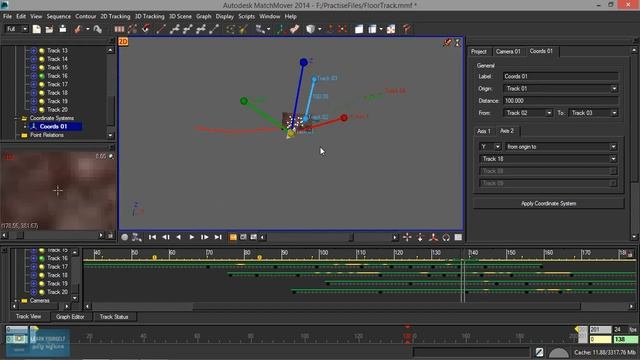Image resolution: width=640 pixels, height=360 pixels.
Task: Click the hourglass icon at viewport top right
Action: [458, 42]
